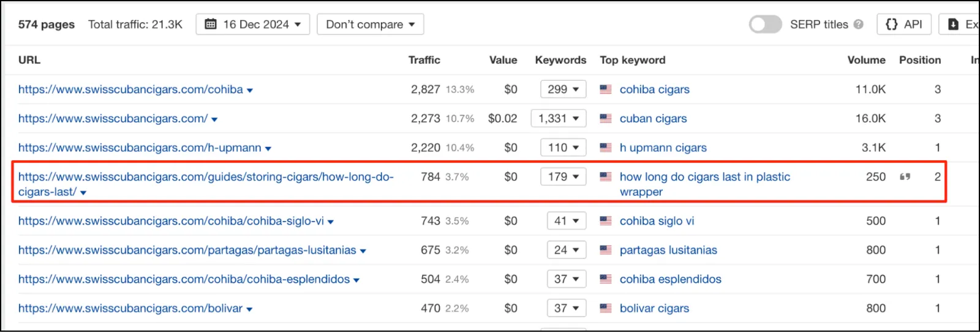
Task: Expand the caret next to h-upmann URL
Action: click(268, 149)
